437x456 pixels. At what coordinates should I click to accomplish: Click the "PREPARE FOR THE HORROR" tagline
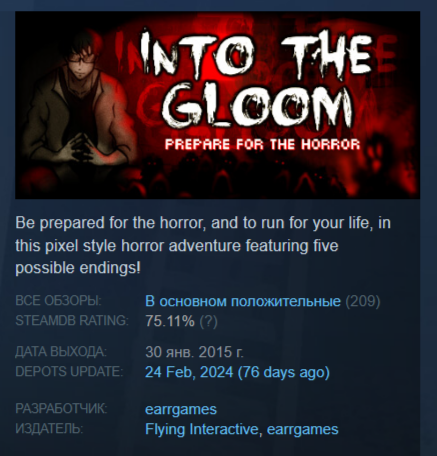pos(262,145)
